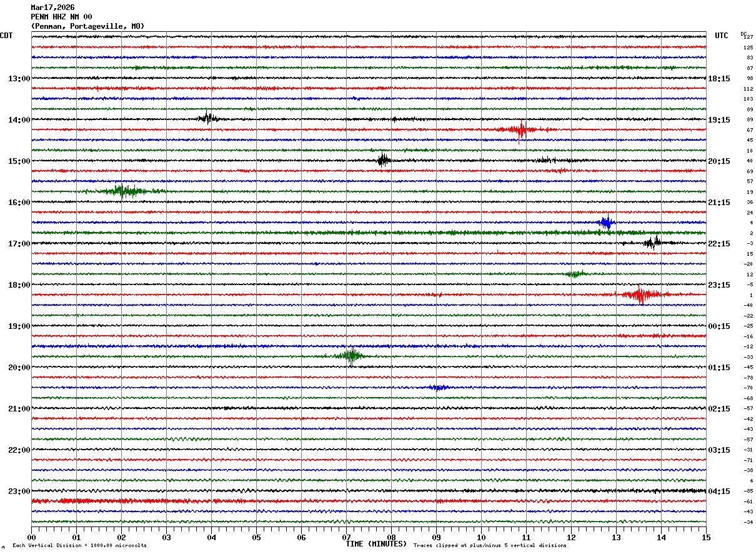Select the 23:00 CDT row label
756x554 pixels.
[x=19, y=491]
